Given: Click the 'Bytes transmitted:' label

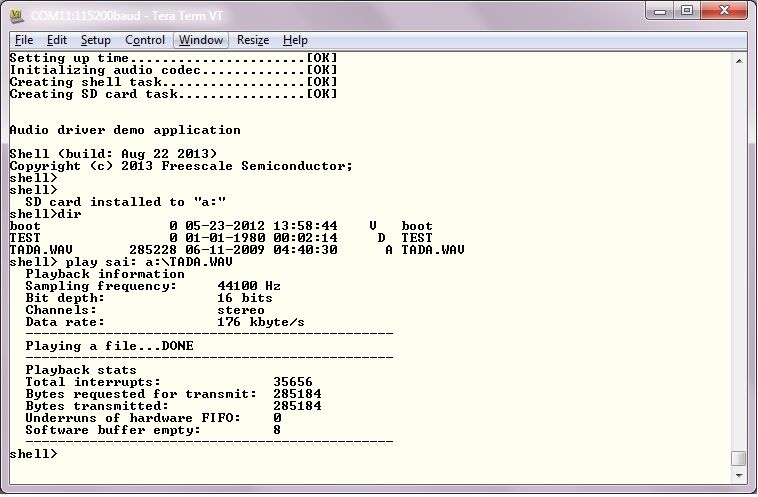Looking at the screenshot, I should [x=97, y=406].
